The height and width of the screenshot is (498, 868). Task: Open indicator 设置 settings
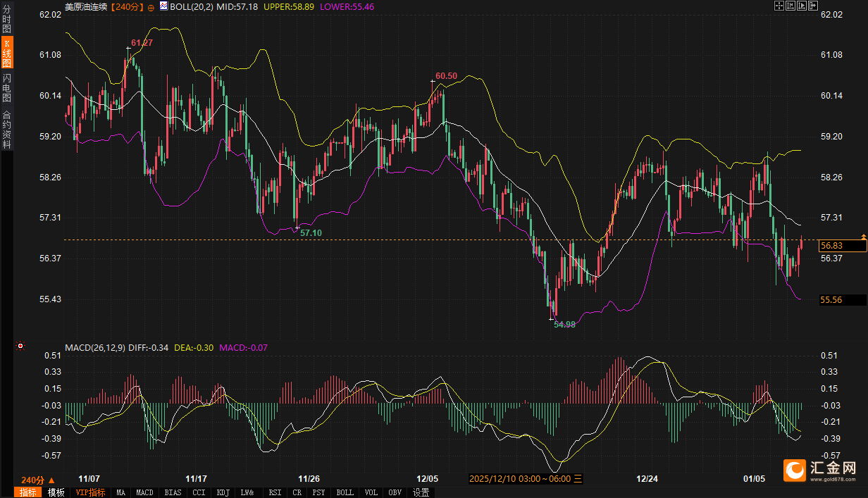click(421, 492)
